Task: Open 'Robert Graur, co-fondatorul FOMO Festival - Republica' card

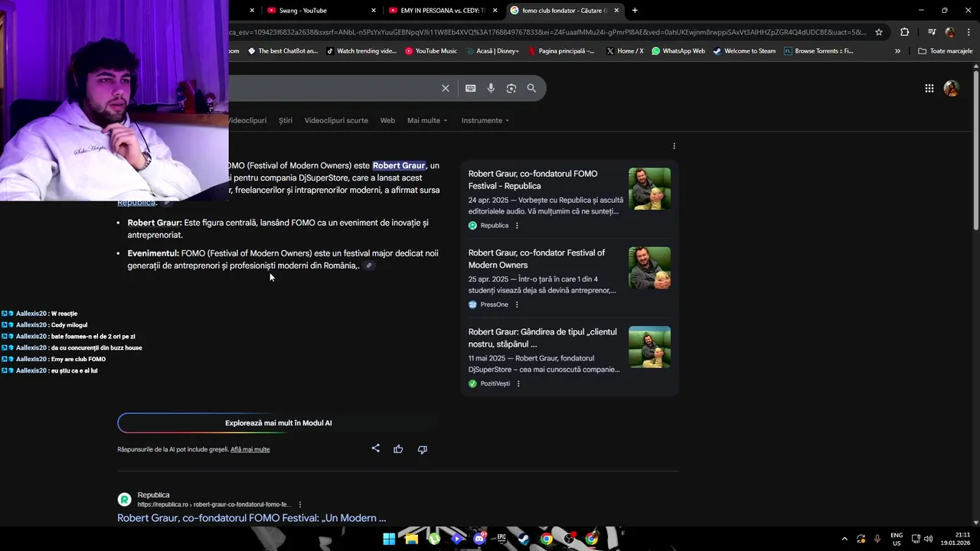Action: click(533, 180)
